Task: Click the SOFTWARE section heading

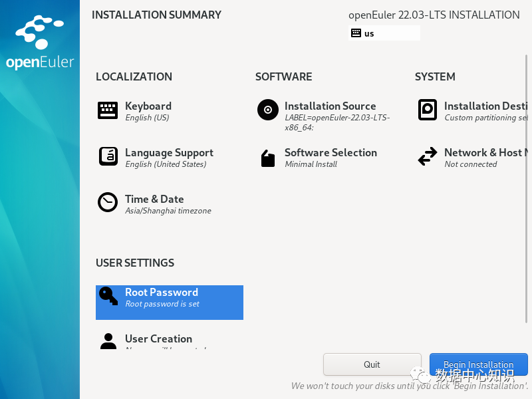Action: click(x=284, y=76)
